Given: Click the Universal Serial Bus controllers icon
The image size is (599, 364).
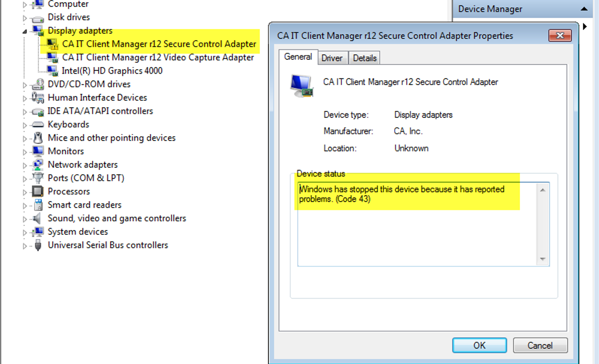Looking at the screenshot, I should pyautogui.click(x=38, y=245).
